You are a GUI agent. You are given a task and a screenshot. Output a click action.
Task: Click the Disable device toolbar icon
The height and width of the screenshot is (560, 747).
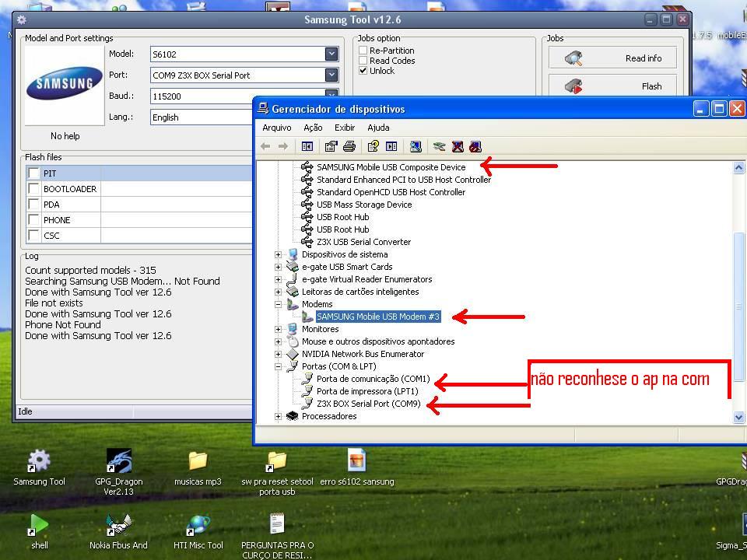click(475, 147)
